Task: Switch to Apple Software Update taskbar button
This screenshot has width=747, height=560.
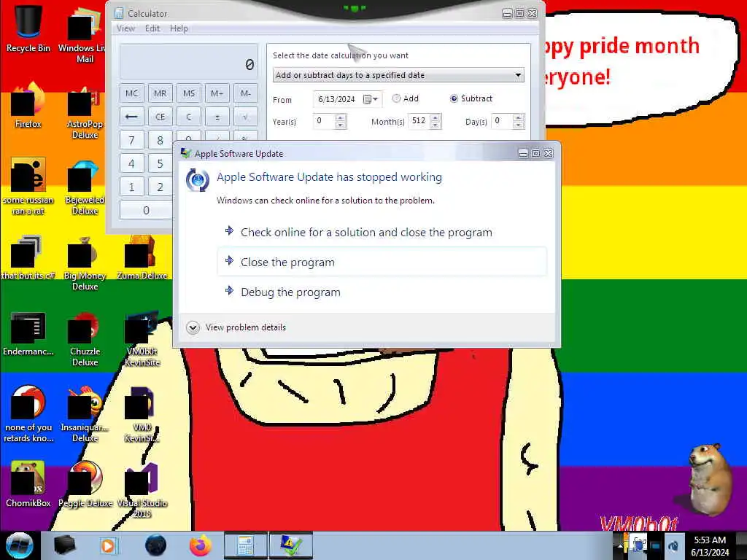Action: (x=291, y=545)
